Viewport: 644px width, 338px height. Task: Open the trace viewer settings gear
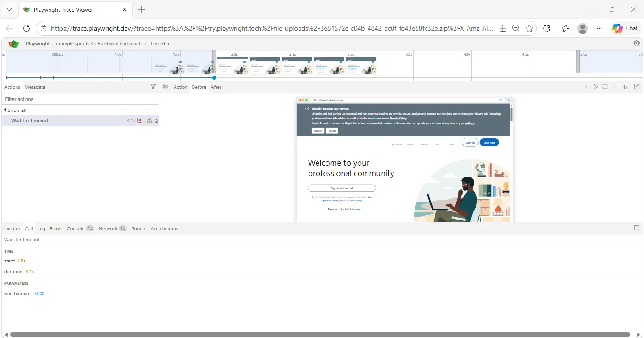(636, 43)
